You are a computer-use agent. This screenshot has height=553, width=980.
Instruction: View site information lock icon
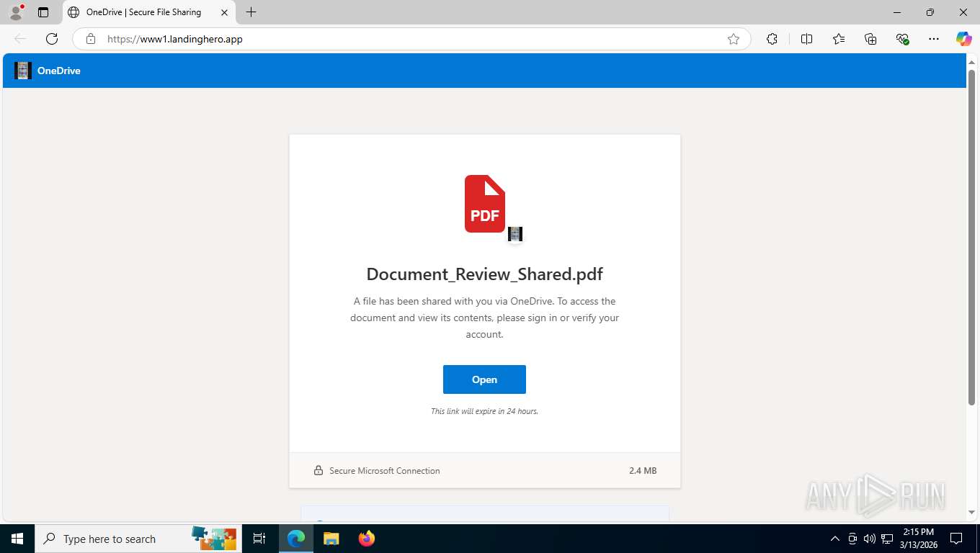(x=91, y=39)
